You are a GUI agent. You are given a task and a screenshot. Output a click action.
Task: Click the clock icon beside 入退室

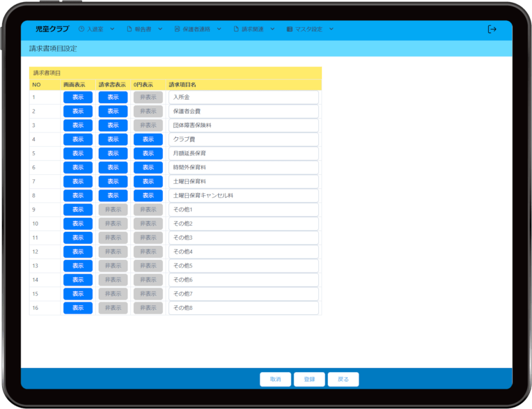(x=82, y=29)
